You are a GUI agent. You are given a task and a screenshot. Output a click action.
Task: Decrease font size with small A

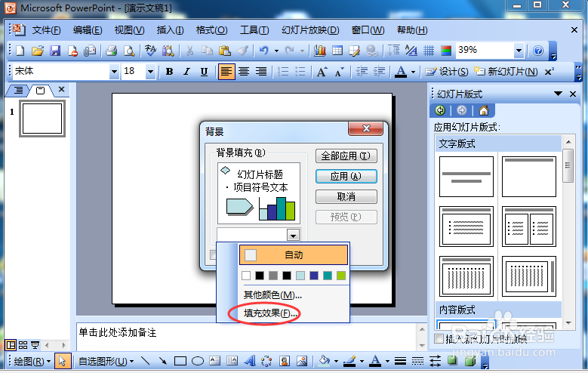pos(340,71)
